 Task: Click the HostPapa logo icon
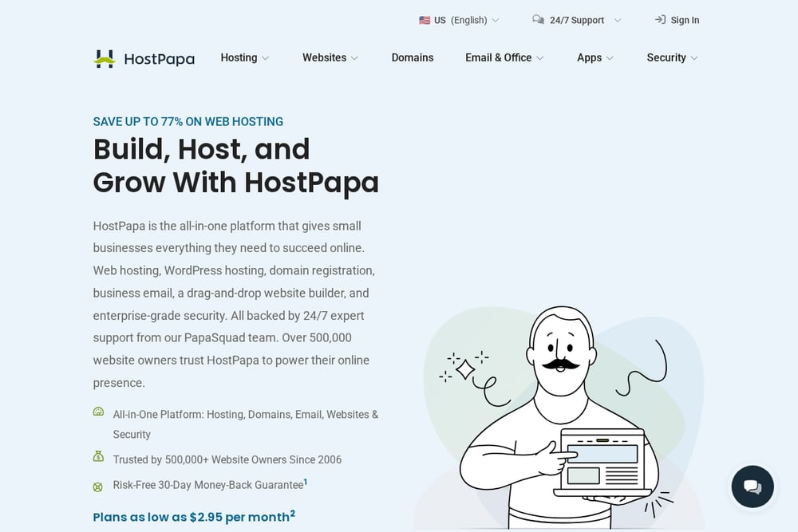coord(105,58)
